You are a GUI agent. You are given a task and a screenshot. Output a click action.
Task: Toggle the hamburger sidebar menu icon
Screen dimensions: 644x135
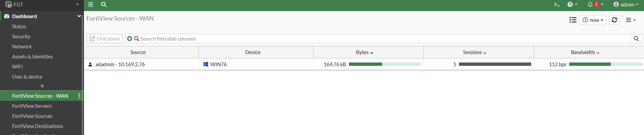91,4
